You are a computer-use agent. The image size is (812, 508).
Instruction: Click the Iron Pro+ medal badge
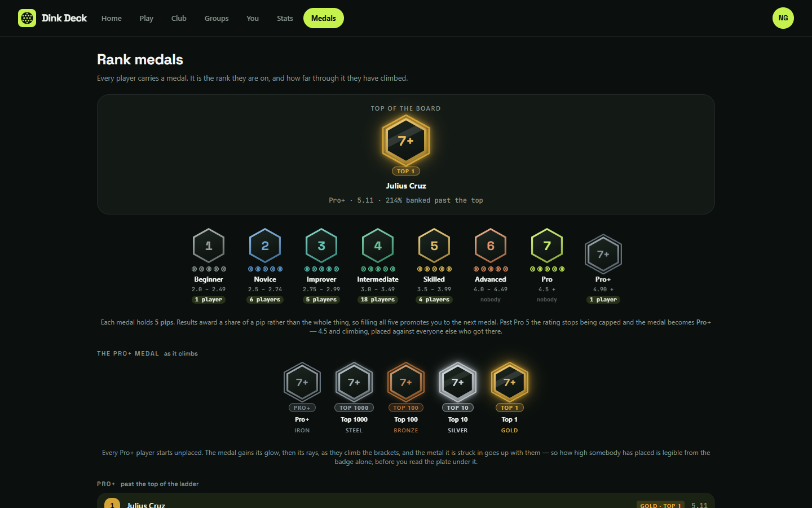pyautogui.click(x=302, y=382)
